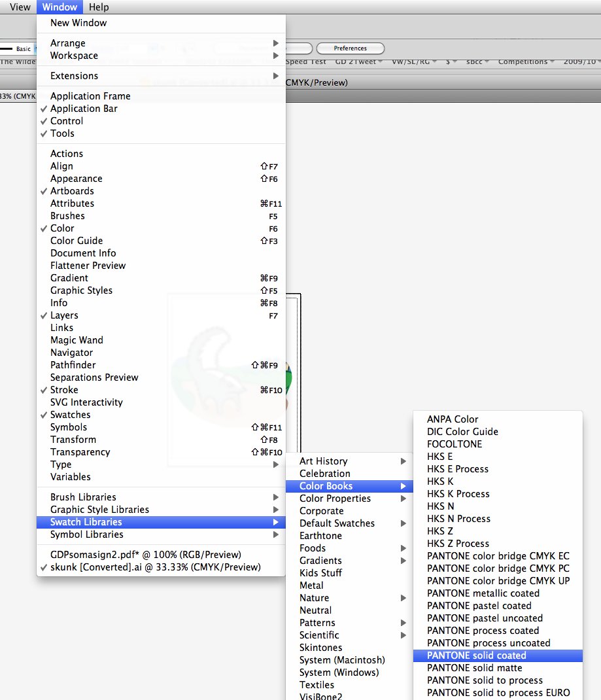Image resolution: width=601 pixels, height=700 pixels.
Task: Open HKS K Process color book
Action: (498, 494)
